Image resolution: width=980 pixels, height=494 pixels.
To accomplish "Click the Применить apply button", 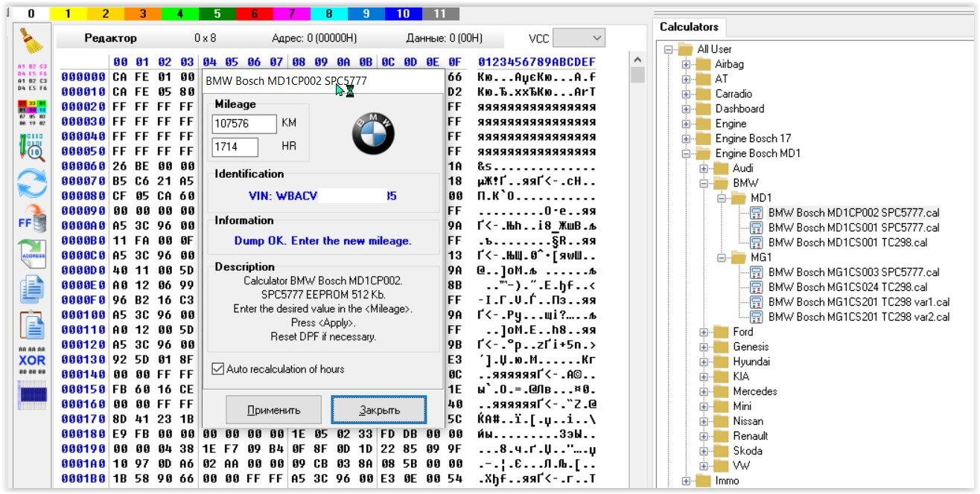I will pos(273,410).
